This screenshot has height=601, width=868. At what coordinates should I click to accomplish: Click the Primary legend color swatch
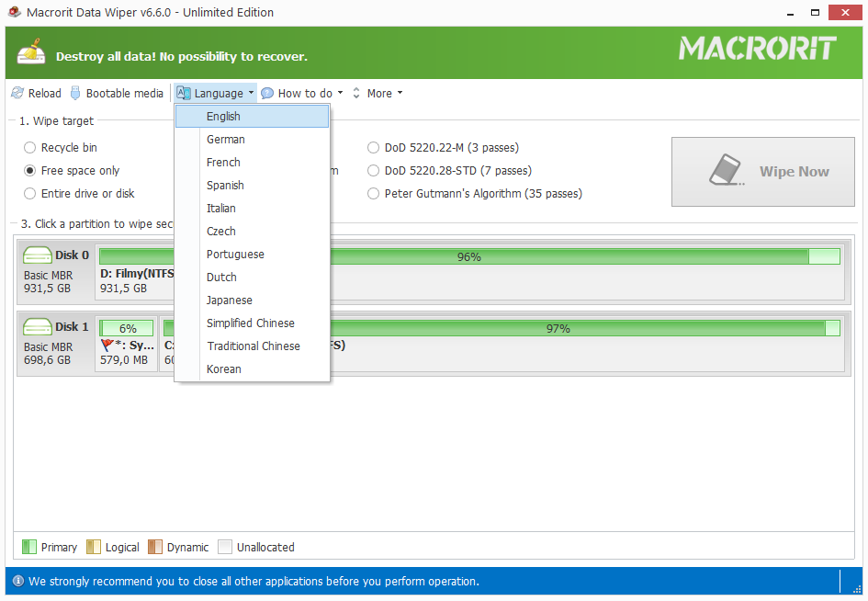tap(28, 548)
